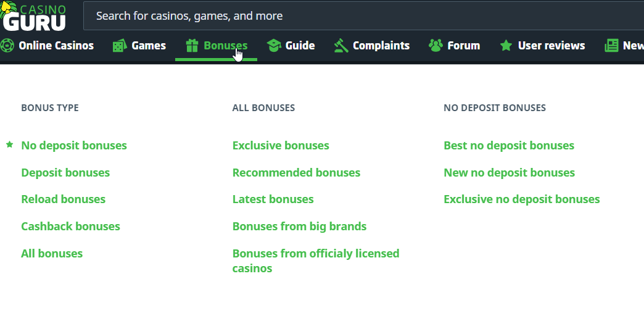Image resolution: width=644 pixels, height=313 pixels.
Task: Focus the casino search input field
Action: (x=364, y=16)
